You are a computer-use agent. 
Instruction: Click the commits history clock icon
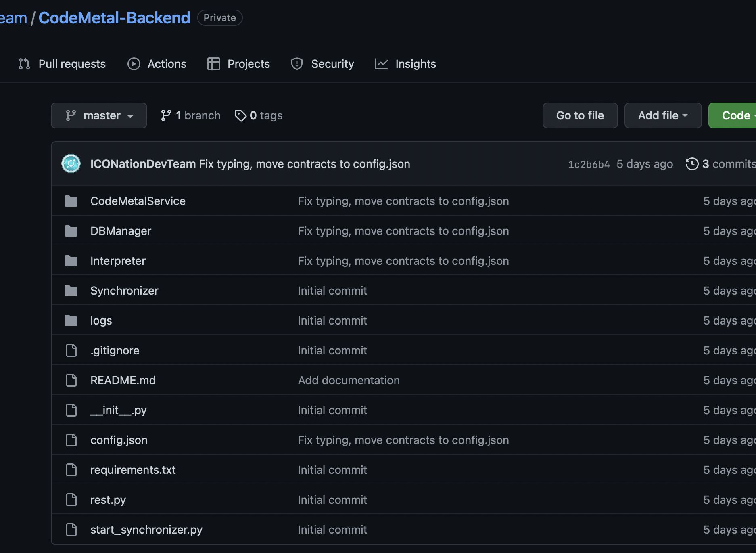pyautogui.click(x=692, y=164)
